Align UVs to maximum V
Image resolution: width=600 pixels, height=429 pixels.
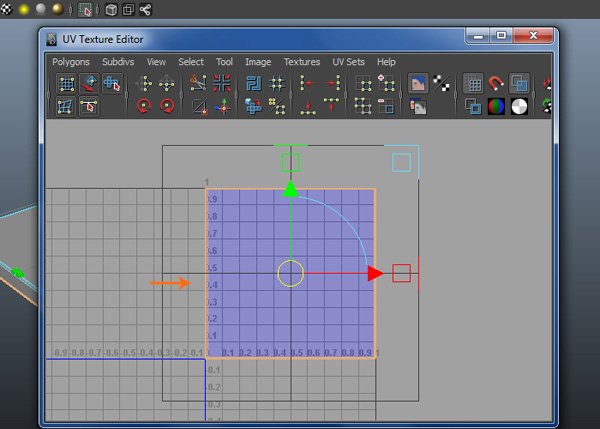point(331,105)
